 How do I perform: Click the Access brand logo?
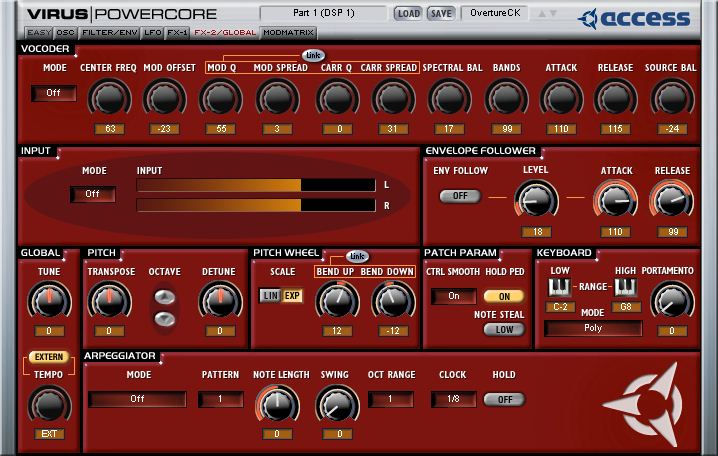[x=635, y=18]
